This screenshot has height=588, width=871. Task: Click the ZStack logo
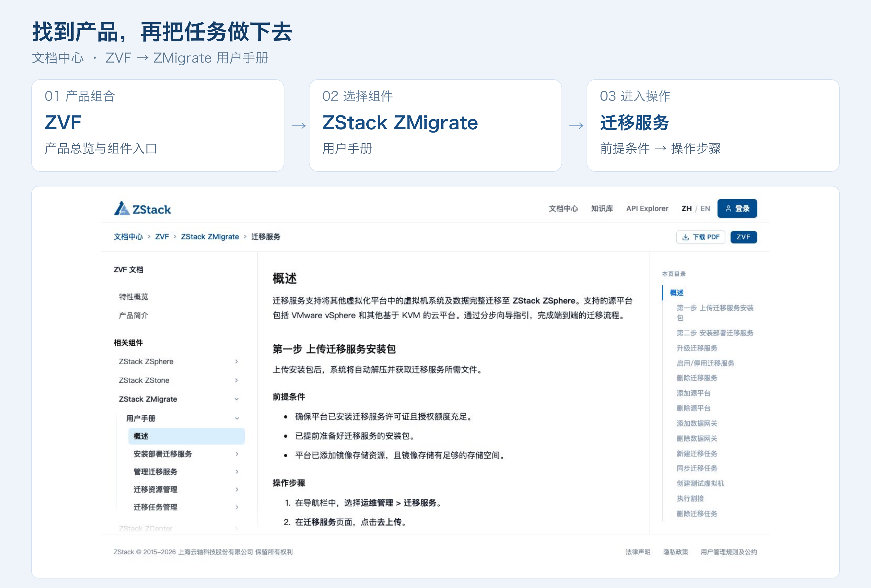pyautogui.click(x=142, y=209)
